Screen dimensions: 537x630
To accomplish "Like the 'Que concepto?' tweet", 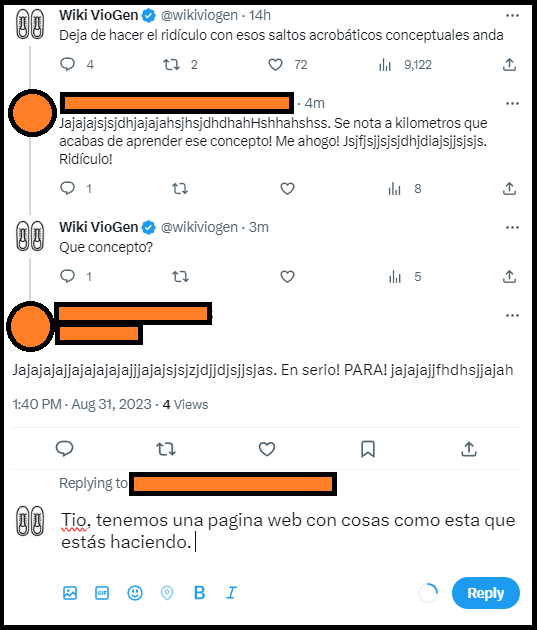I will coord(287,276).
